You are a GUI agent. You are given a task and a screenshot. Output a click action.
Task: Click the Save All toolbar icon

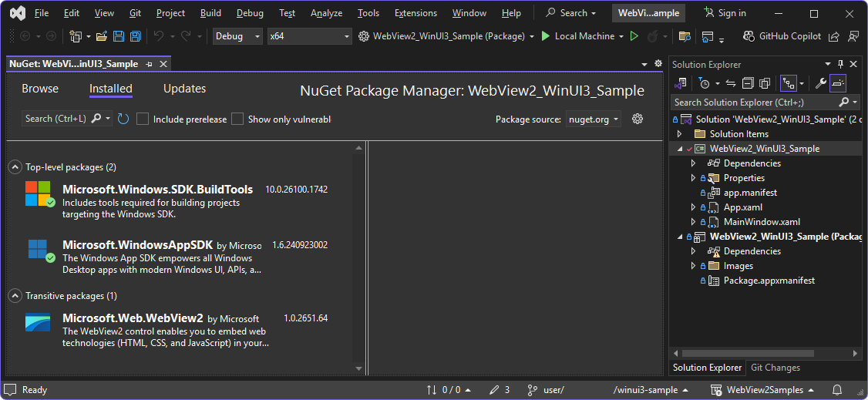tap(135, 36)
